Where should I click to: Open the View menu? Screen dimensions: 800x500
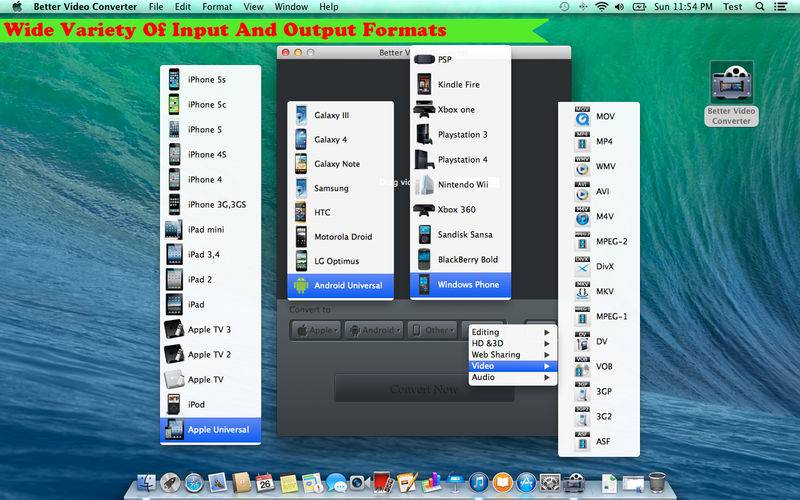(x=254, y=7)
